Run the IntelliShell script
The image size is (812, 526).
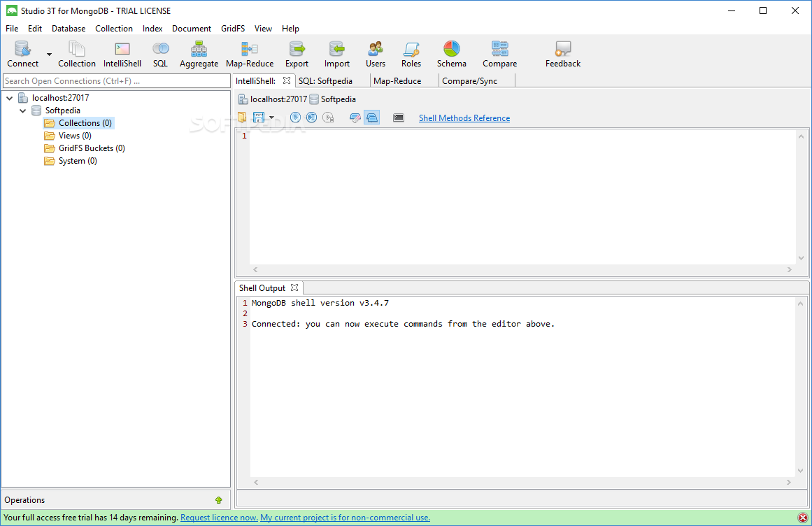(x=295, y=117)
